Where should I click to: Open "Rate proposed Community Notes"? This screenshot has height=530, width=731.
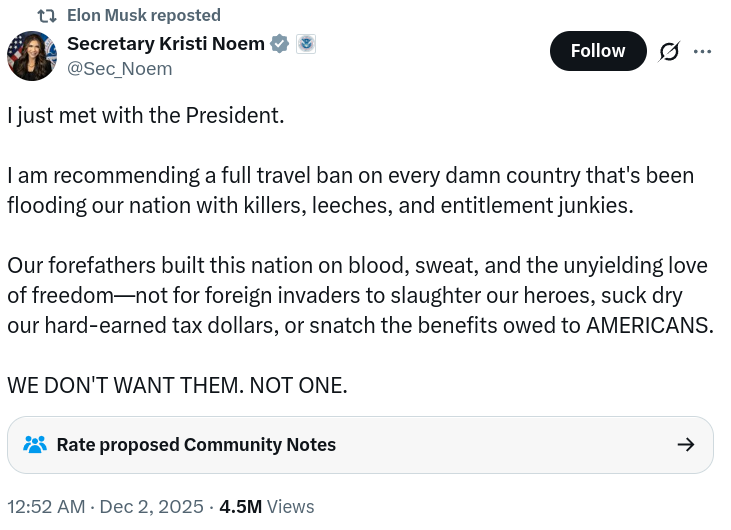coord(196,445)
